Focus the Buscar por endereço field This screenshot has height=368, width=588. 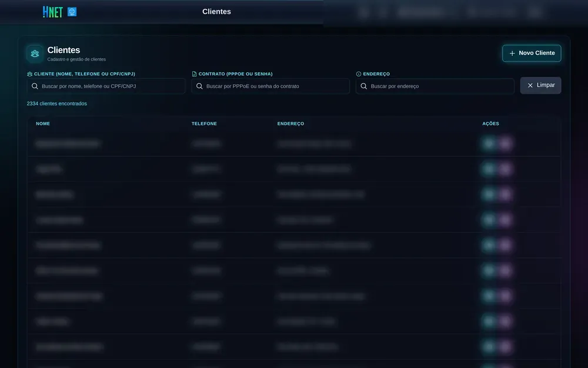click(435, 86)
